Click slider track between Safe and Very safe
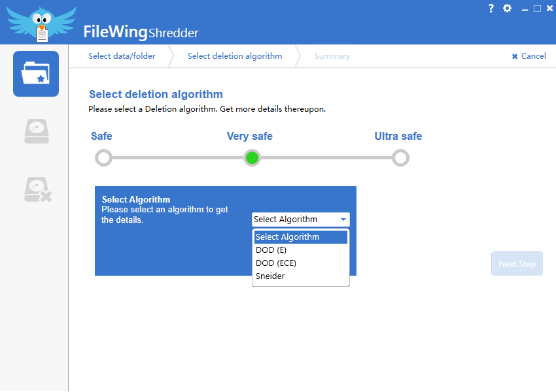The width and height of the screenshot is (556, 392). [x=177, y=158]
